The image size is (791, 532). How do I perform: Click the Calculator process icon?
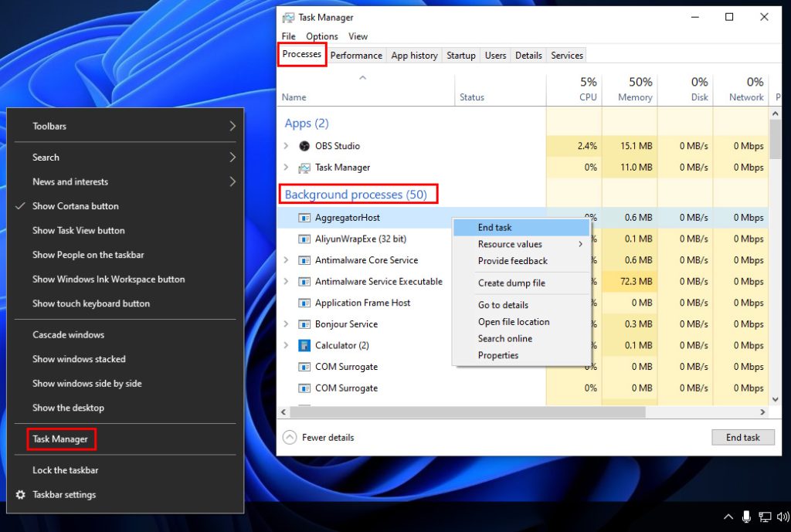pyautogui.click(x=304, y=345)
